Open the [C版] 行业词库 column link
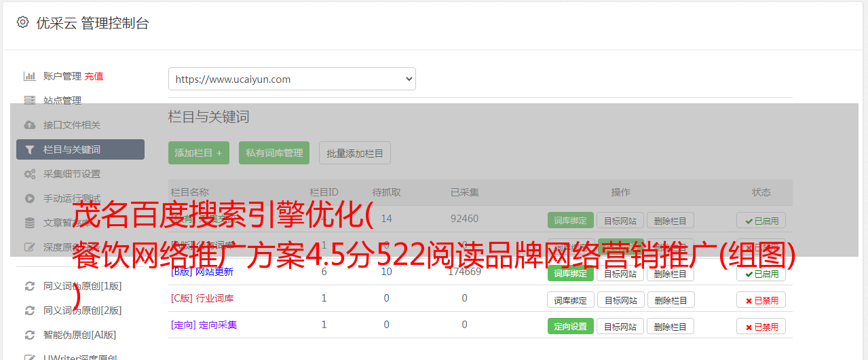The image size is (868, 360). [x=202, y=298]
